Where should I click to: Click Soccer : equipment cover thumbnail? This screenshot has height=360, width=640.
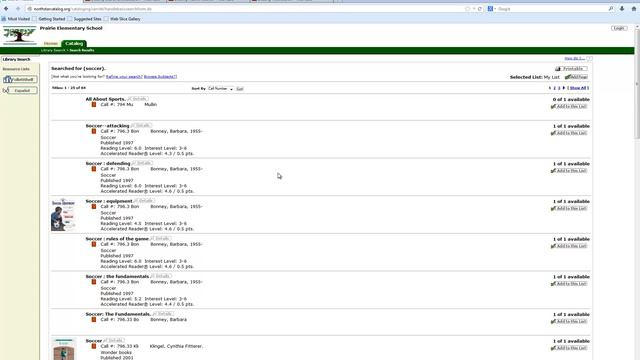tap(63, 215)
